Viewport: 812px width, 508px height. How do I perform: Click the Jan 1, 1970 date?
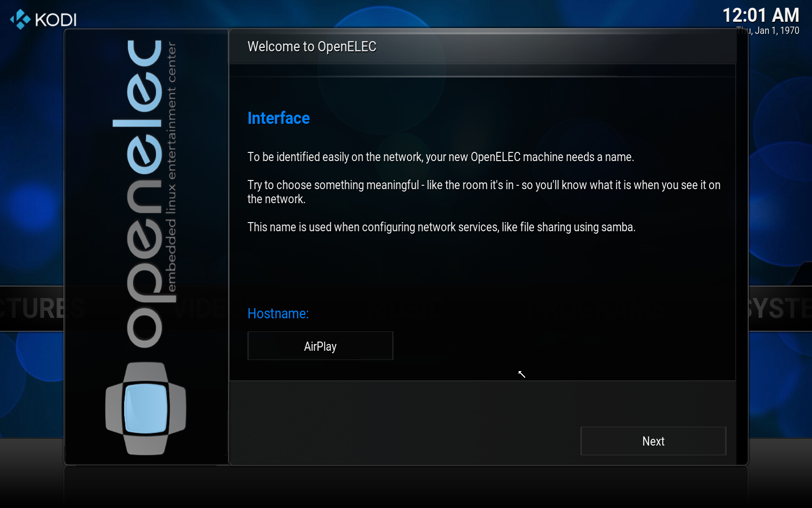(768, 30)
